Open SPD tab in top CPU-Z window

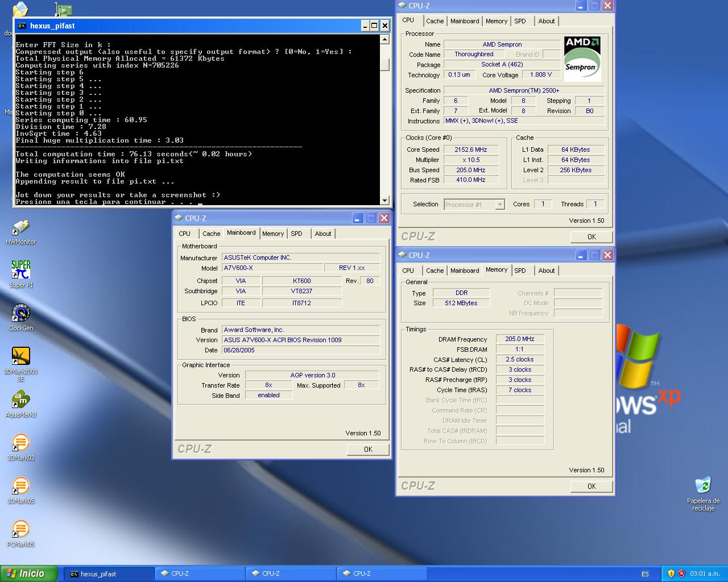tap(520, 21)
